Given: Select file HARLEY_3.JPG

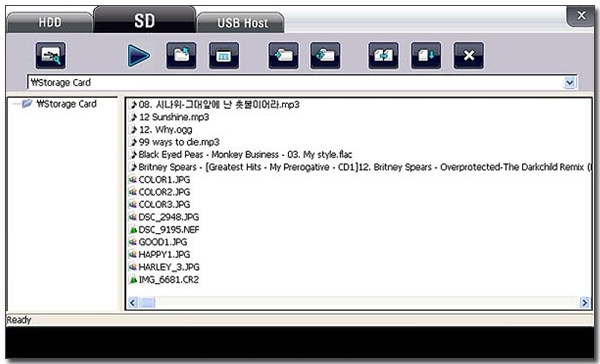Looking at the screenshot, I should pyautogui.click(x=169, y=267).
